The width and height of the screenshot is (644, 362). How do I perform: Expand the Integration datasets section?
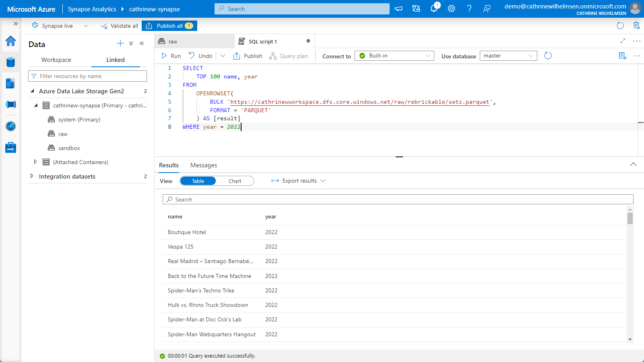tap(32, 176)
